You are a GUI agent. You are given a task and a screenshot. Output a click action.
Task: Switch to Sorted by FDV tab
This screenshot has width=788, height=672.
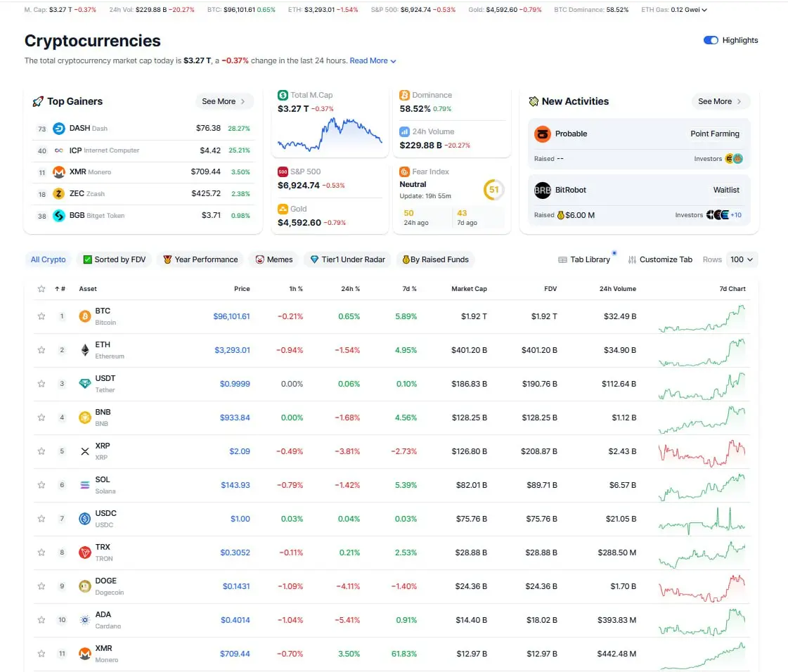click(114, 259)
